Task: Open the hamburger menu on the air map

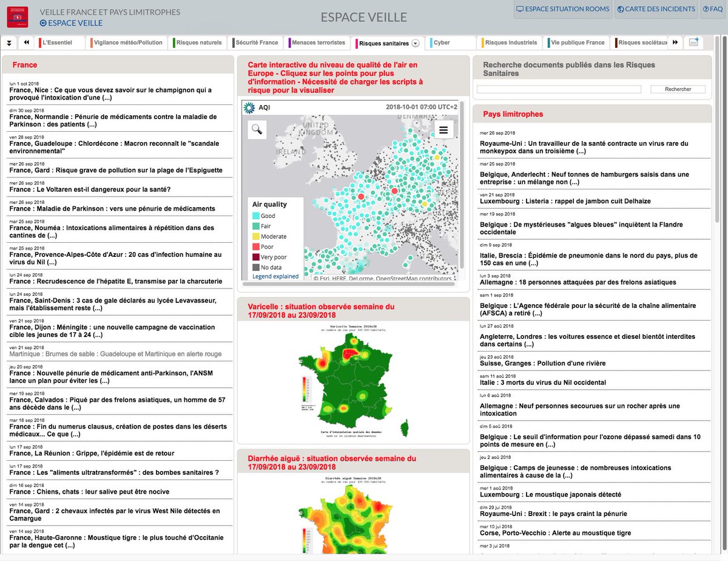Action: coord(443,129)
